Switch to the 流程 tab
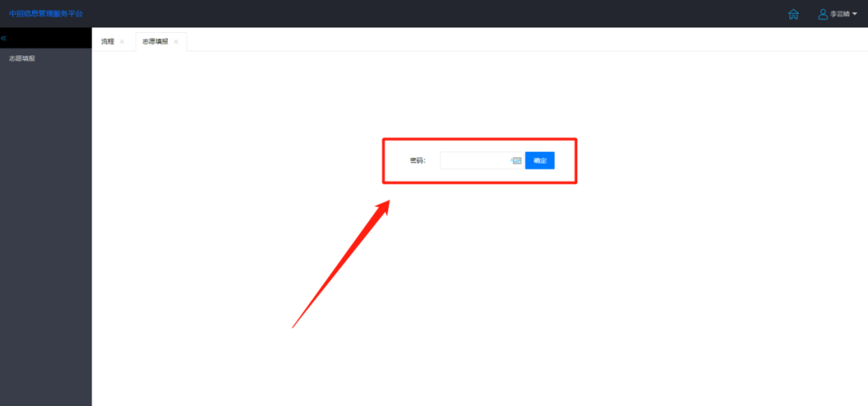This screenshot has width=868, height=406. click(108, 42)
